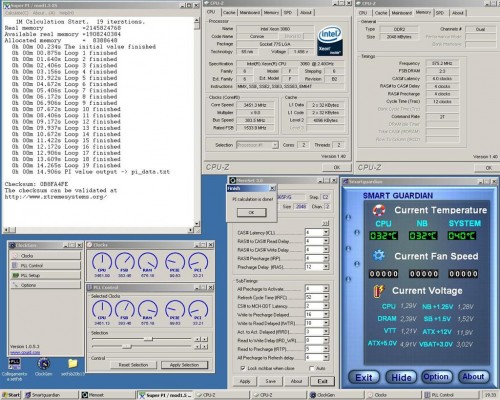Image resolution: width=500 pixels, height=400 pixels.
Task: Open All Precharge to Refresh delay dropdown
Action: click(326, 358)
